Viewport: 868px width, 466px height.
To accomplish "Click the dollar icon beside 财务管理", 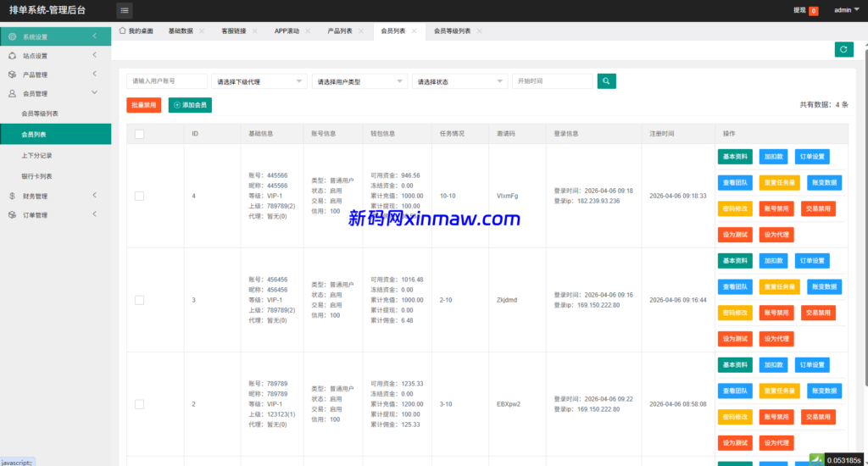I will point(12,196).
